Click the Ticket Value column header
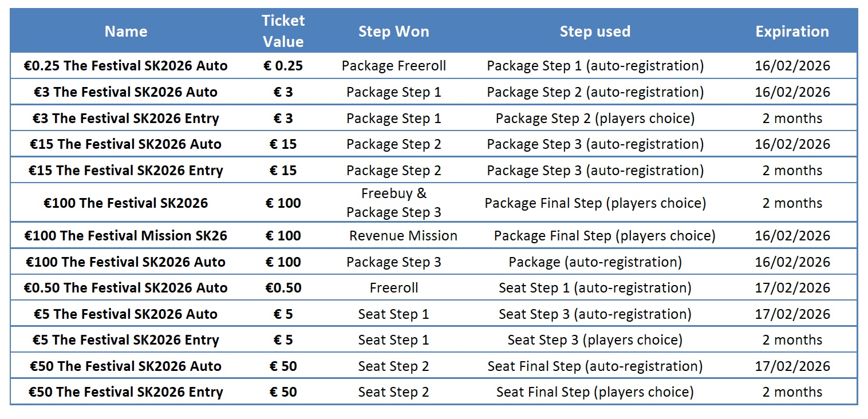868x419 pixels. [x=283, y=31]
